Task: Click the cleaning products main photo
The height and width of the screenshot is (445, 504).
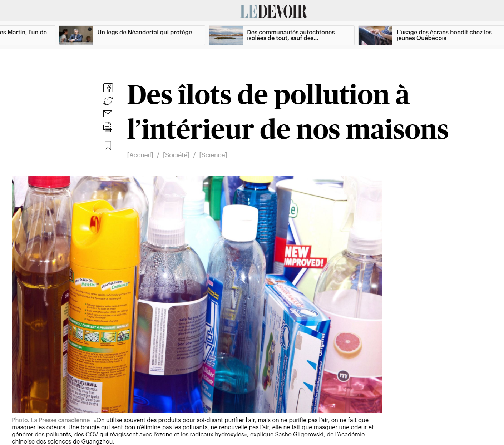Action: (x=197, y=295)
